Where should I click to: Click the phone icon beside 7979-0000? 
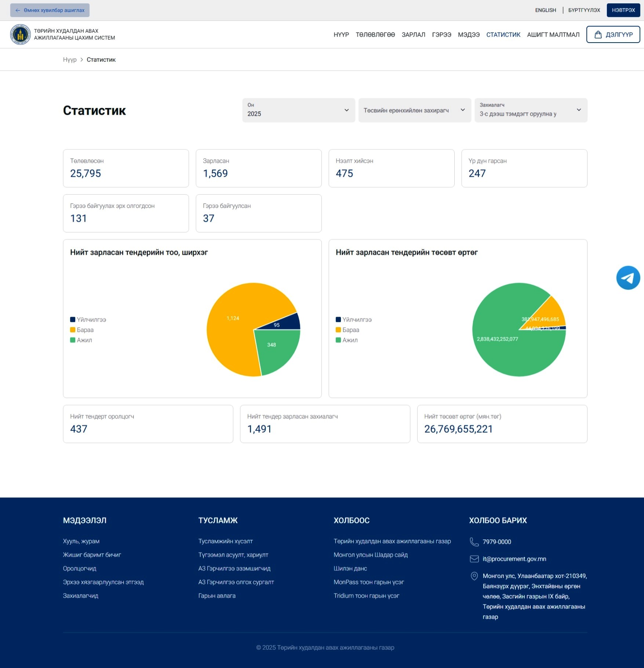coord(474,542)
